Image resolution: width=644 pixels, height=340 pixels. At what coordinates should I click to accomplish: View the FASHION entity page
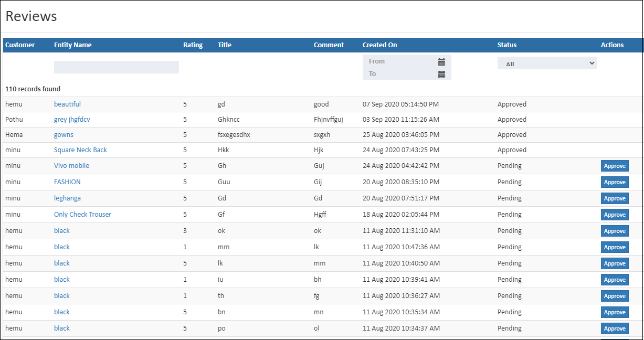[x=67, y=182]
